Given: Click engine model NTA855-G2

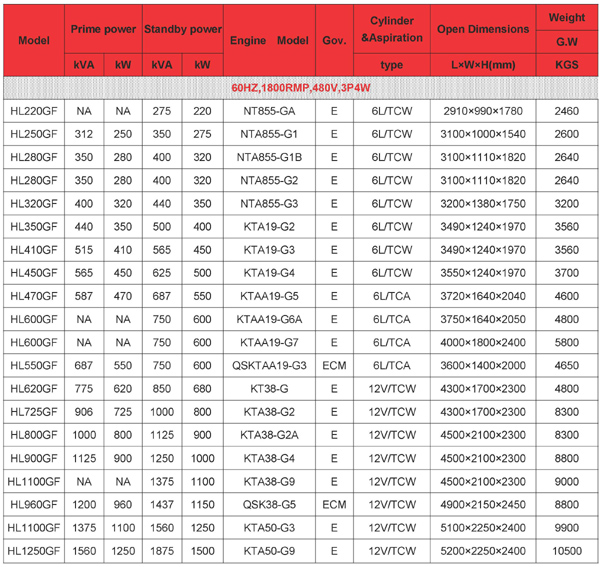Looking at the screenshot, I should click(x=269, y=181).
